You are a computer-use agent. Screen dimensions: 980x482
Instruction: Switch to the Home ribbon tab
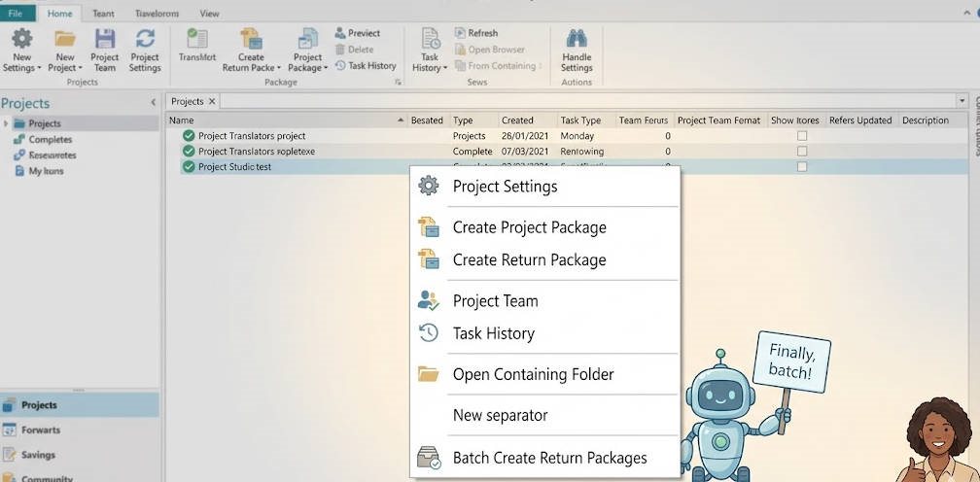[x=60, y=13]
